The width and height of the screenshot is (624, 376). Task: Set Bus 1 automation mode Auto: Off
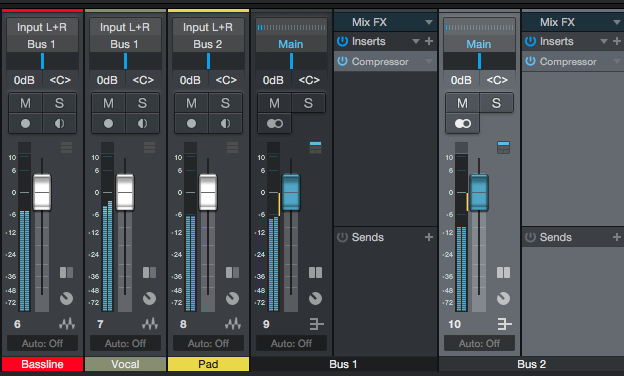291,343
